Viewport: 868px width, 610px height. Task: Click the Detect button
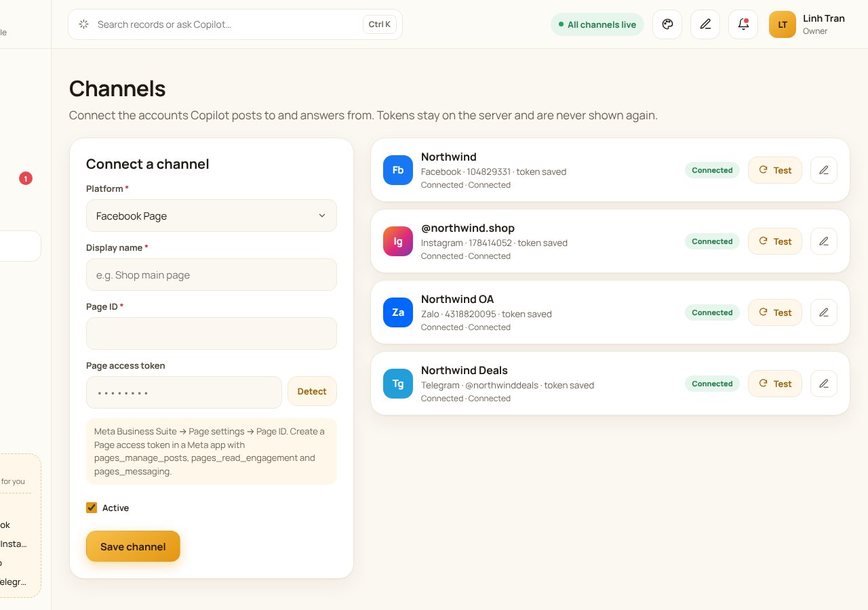(312, 391)
